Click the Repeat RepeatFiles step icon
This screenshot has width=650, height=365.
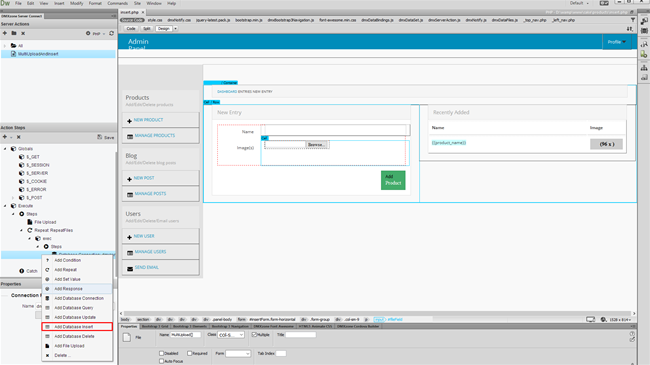click(x=29, y=230)
